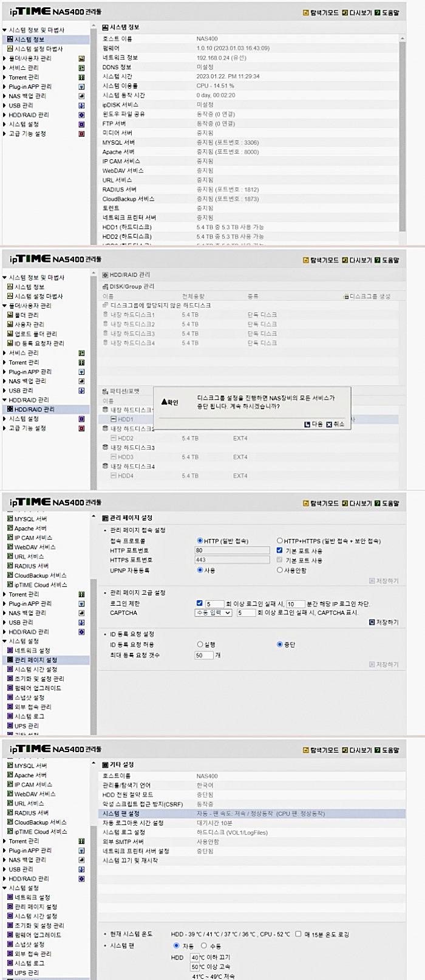Open the CAPTCHA 수동 입력 dropdown
Viewport: 425px width, 980px height.
pyautogui.click(x=213, y=613)
